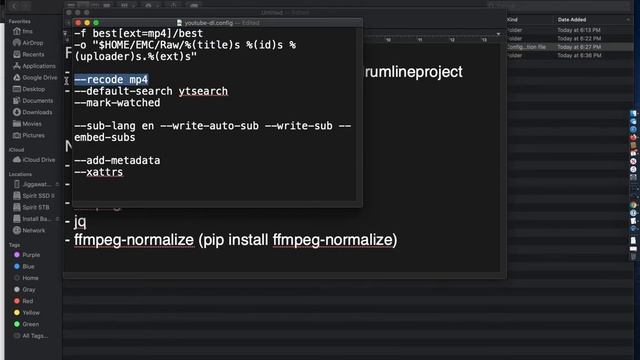This screenshot has height=360, width=640.
Task: Open Finder from the Dock
Action: pos(633,113)
